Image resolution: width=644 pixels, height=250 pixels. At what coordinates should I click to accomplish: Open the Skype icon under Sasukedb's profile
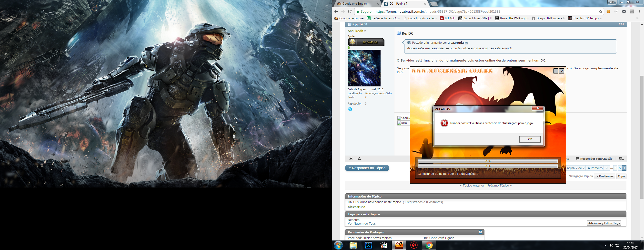[350, 109]
